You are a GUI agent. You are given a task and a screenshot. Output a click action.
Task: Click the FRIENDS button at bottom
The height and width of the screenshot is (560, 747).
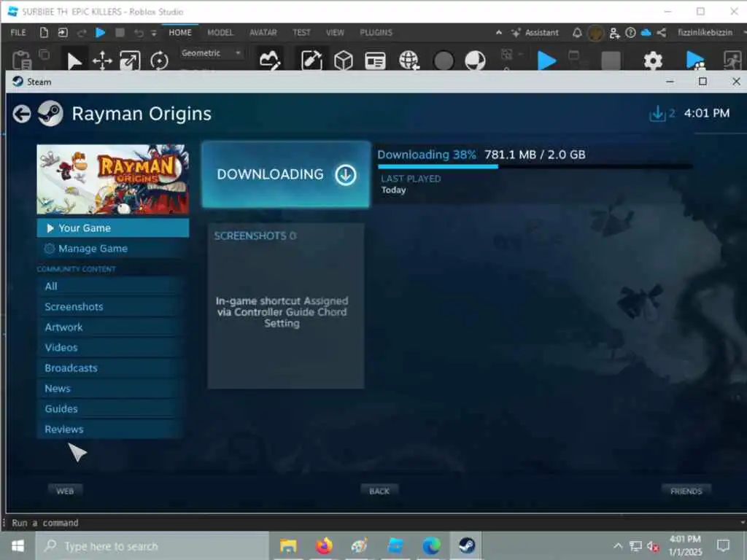click(x=686, y=491)
